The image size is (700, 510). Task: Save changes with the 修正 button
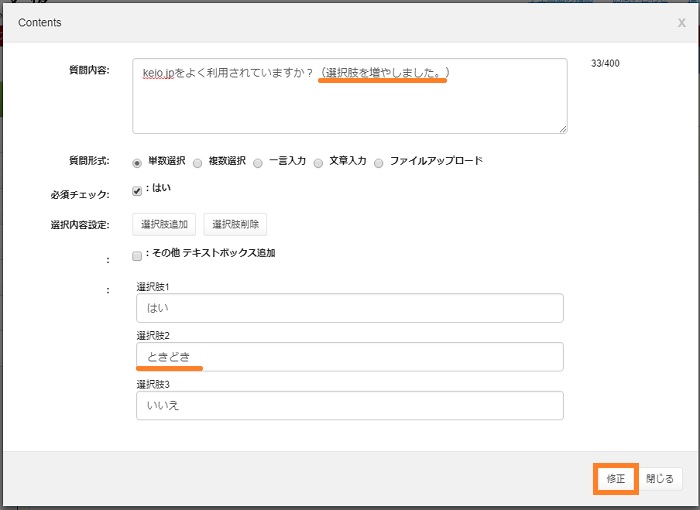615,479
